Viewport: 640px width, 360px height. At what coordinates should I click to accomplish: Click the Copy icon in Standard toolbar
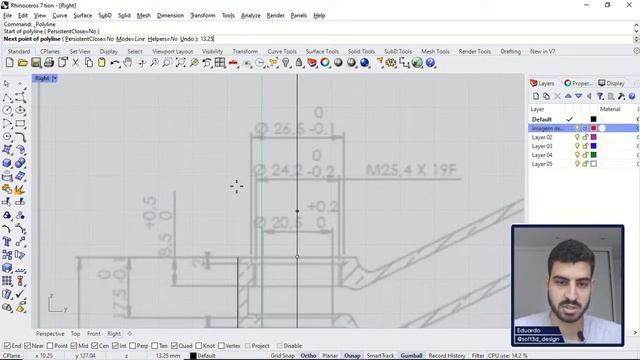(89, 63)
